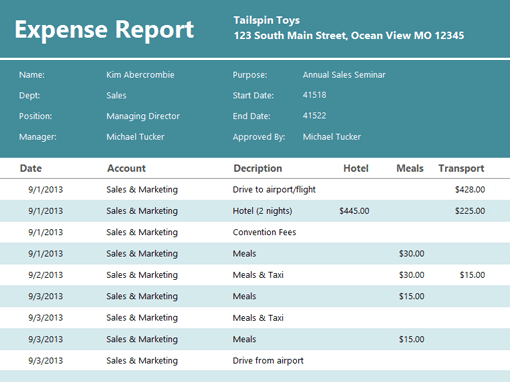
Task: Click the Convention Fees description cell
Action: point(264,232)
